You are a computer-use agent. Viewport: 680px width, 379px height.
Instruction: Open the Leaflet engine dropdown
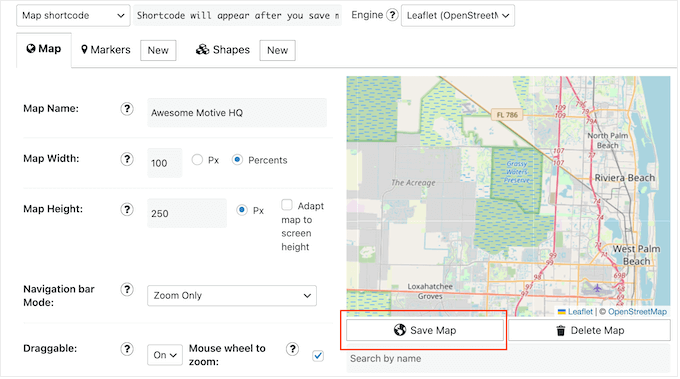coord(458,16)
